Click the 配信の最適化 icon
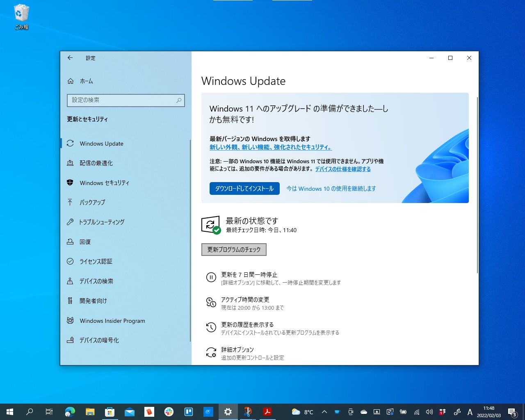Viewport: 525px width, 420px height. point(70,163)
